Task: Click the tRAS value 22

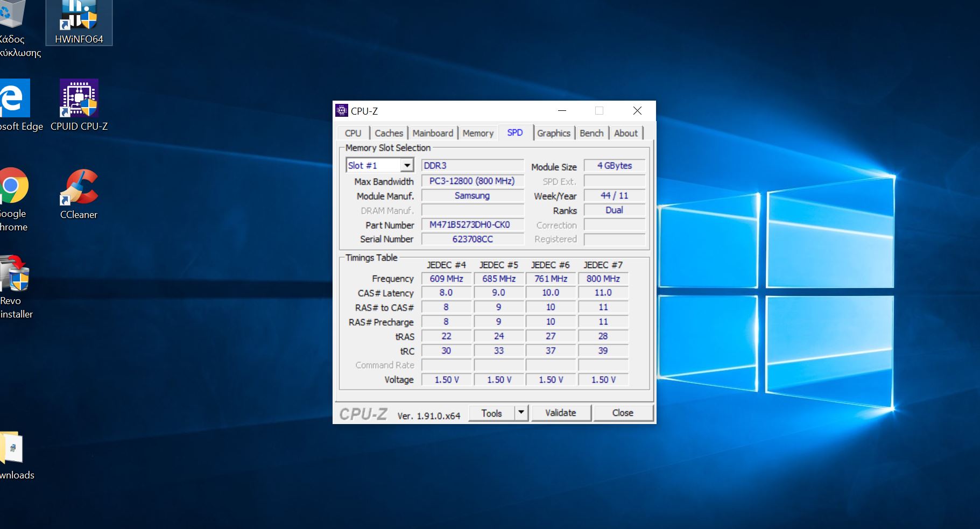Action: pyautogui.click(x=446, y=336)
